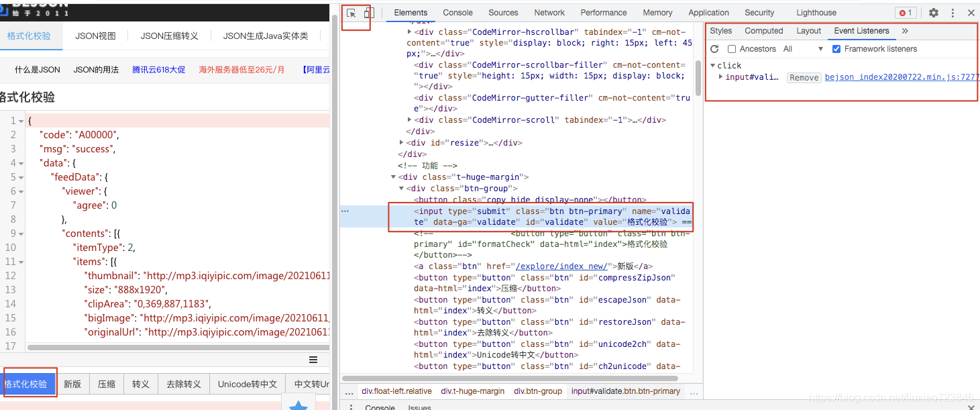The width and height of the screenshot is (980, 410).
Task: Fold JSON code at line 1
Action: tap(21, 121)
